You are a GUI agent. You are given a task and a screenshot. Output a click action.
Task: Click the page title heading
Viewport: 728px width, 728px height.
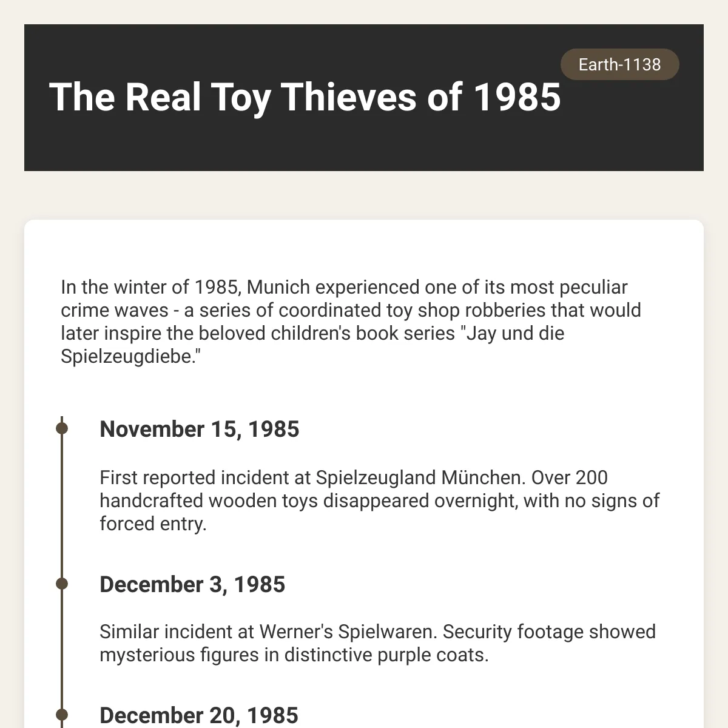coord(305,97)
